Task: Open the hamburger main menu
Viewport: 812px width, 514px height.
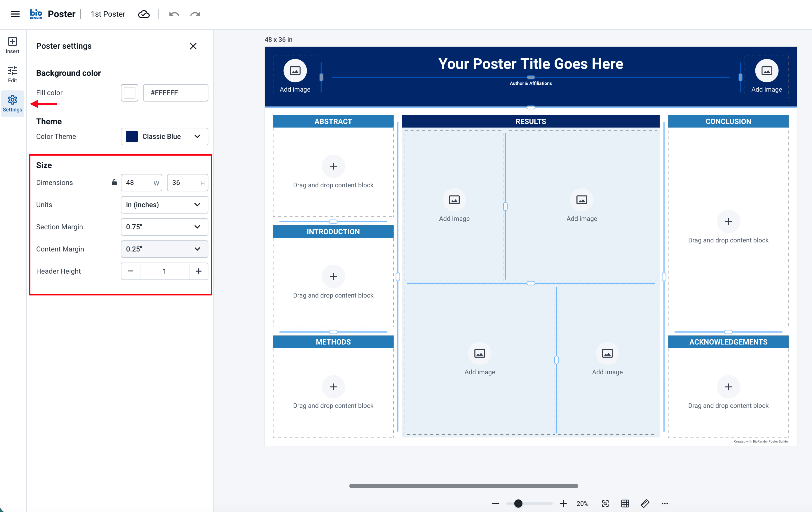Action: [x=15, y=14]
